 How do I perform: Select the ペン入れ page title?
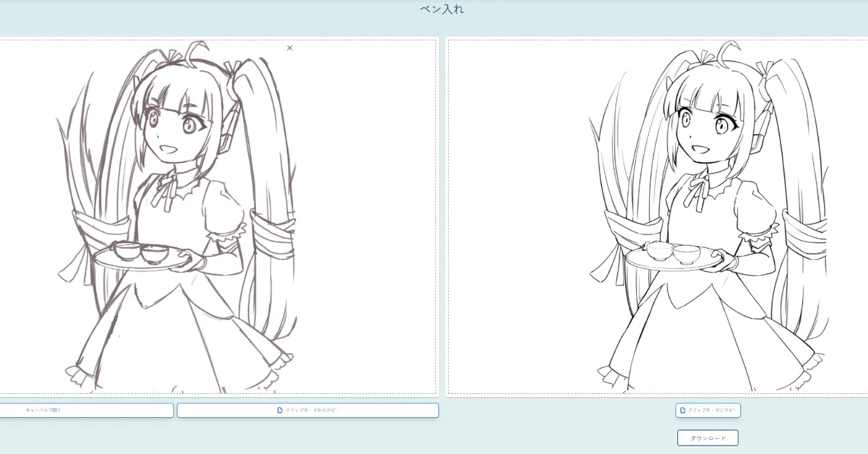[x=441, y=9]
